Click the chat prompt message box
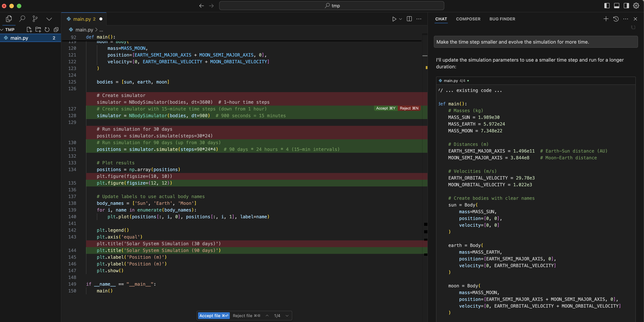 (536, 42)
